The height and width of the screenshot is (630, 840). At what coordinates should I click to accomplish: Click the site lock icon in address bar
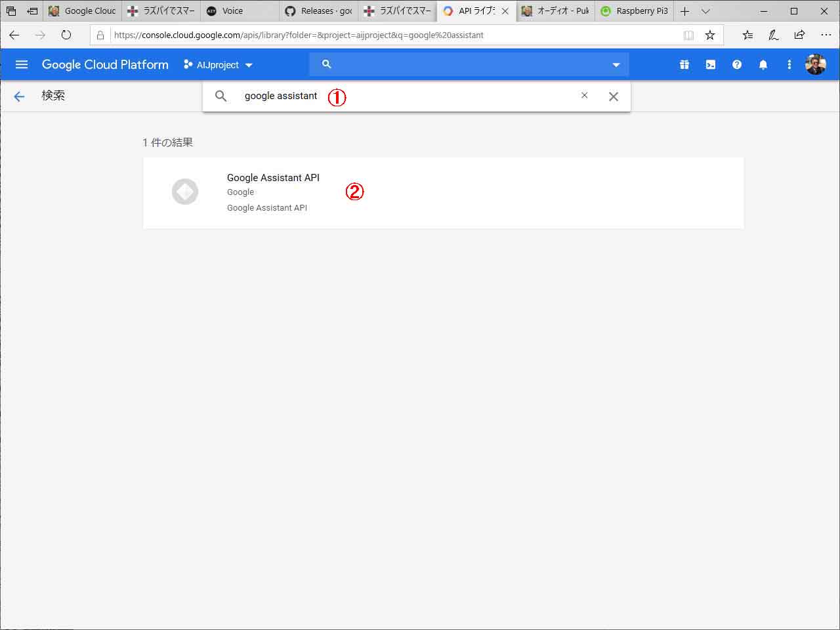[100, 35]
